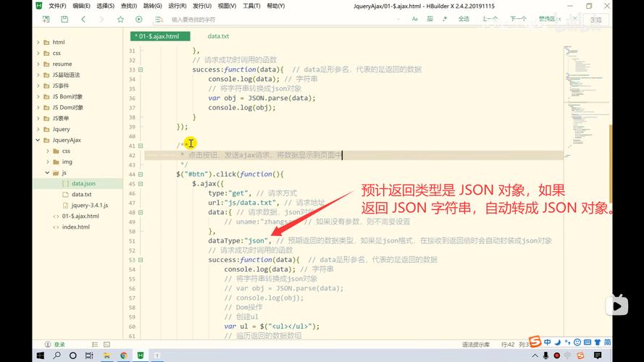Open the 文件(F) menu

click(x=57, y=6)
